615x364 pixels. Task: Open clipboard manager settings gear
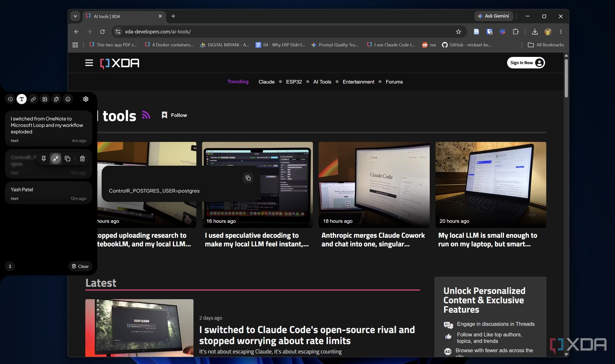tap(86, 99)
